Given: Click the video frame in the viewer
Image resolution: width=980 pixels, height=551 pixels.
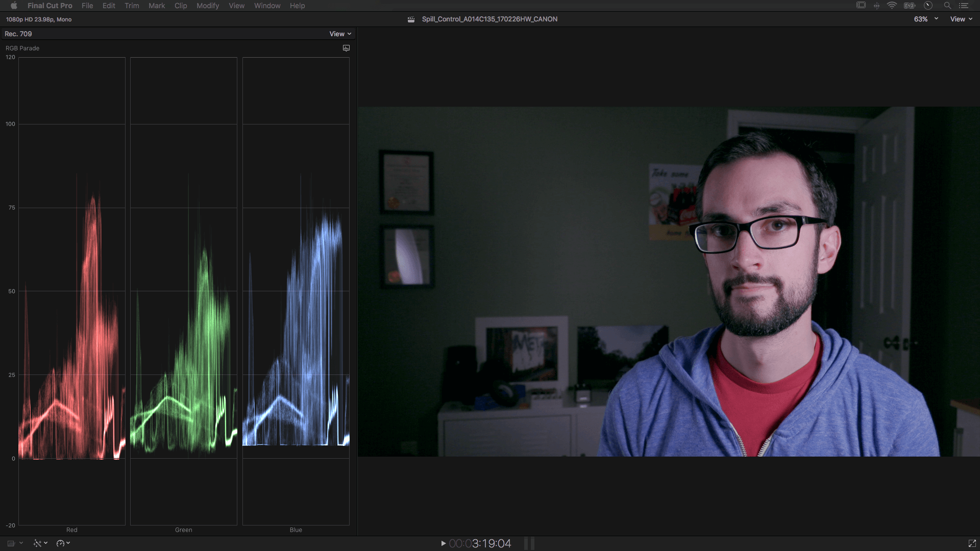Looking at the screenshot, I should pos(669,282).
